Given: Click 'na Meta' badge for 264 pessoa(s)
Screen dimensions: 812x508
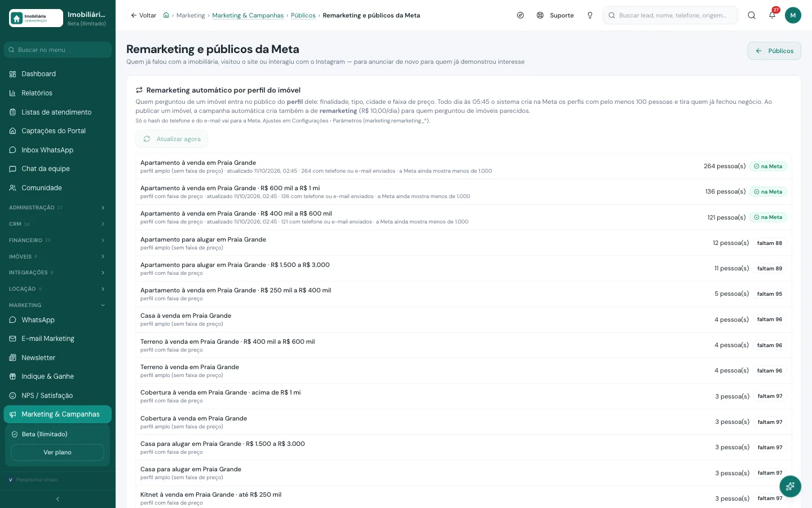Looking at the screenshot, I should [769, 167].
